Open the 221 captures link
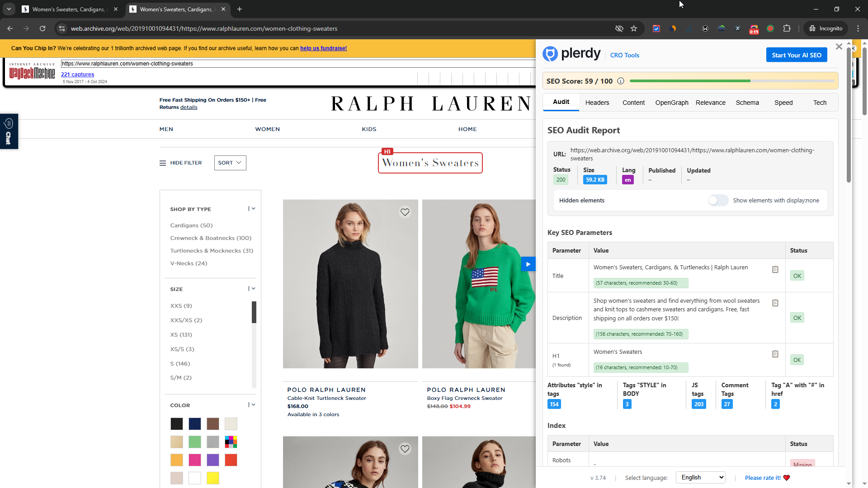 pos(77,75)
